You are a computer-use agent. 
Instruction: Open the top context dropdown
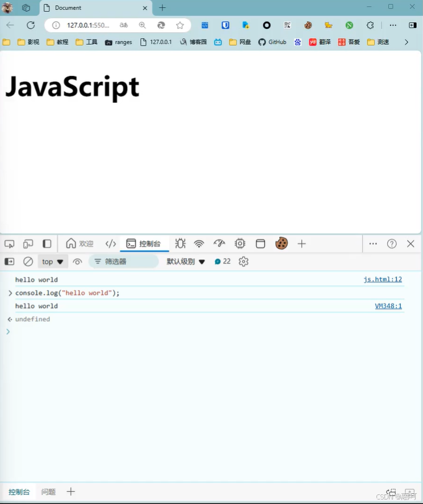pos(53,262)
